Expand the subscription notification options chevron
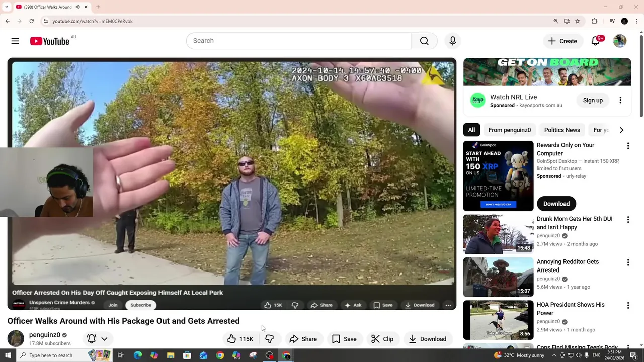 tap(104, 339)
